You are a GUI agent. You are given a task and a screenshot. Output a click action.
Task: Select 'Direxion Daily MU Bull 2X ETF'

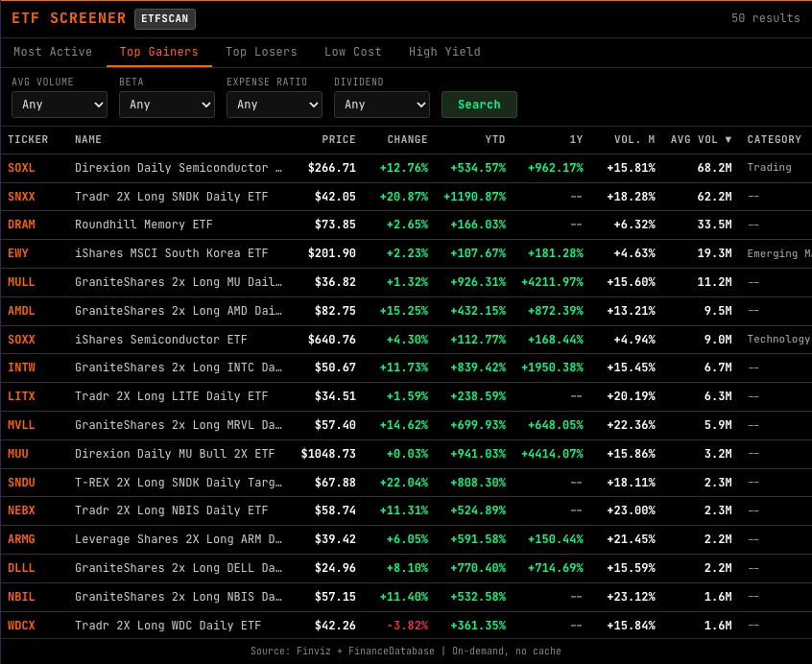pos(175,453)
